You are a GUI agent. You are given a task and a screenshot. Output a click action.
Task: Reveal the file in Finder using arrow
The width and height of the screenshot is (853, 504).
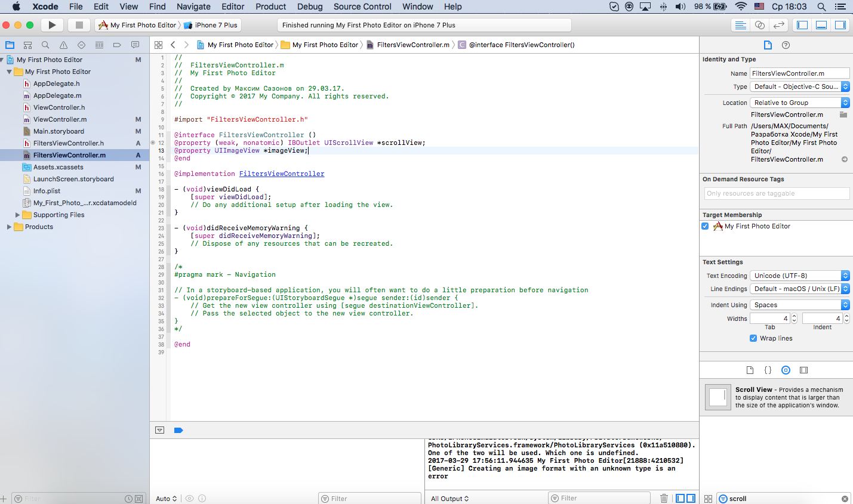tap(845, 159)
